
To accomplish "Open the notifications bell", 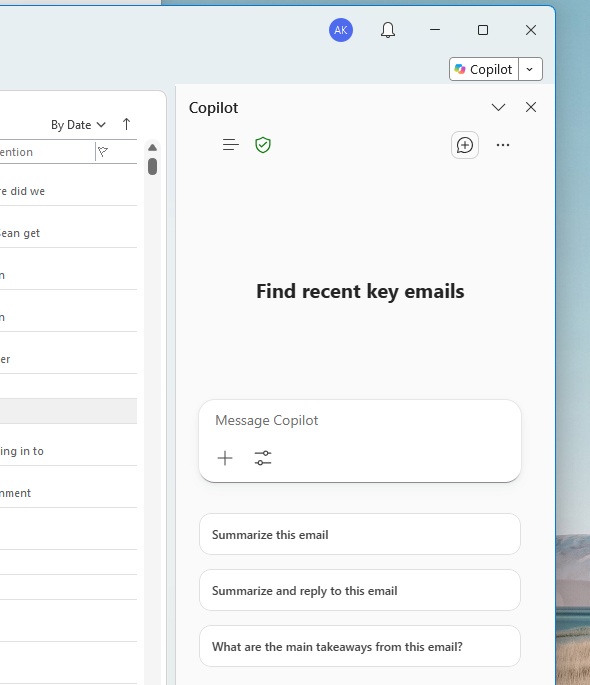I will 388,30.
